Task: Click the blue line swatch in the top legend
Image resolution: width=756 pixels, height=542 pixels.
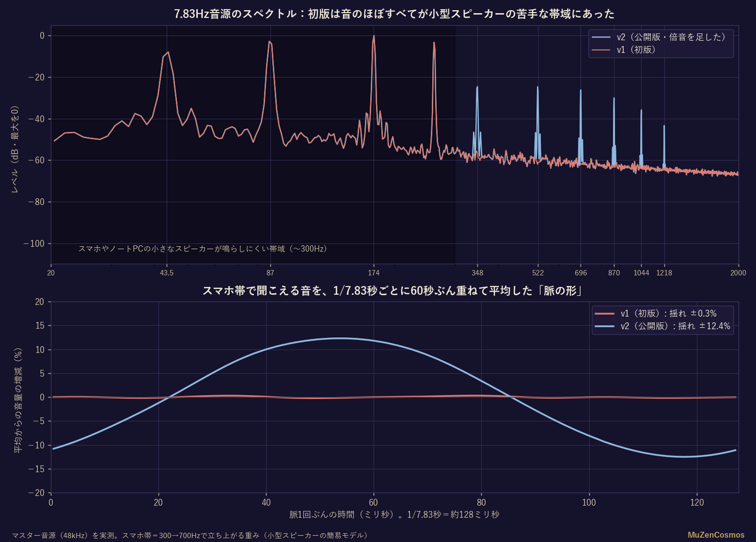Action: pos(601,37)
